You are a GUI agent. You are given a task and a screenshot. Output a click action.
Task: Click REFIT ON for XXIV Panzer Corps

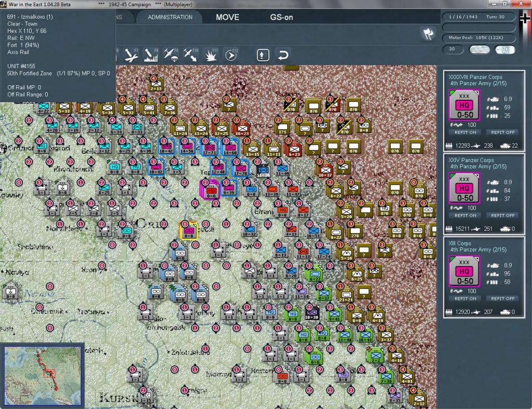465,216
